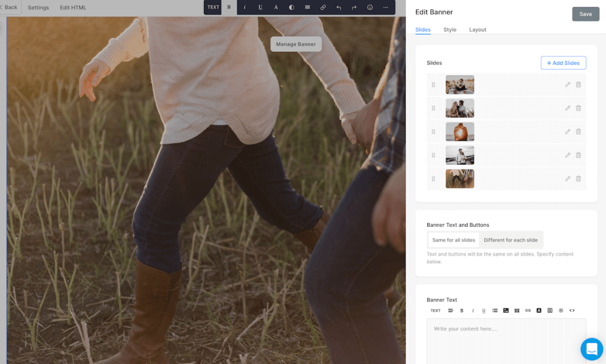Toggle bold in Banner Text toolbar
The image size is (606, 364).
[x=462, y=311]
